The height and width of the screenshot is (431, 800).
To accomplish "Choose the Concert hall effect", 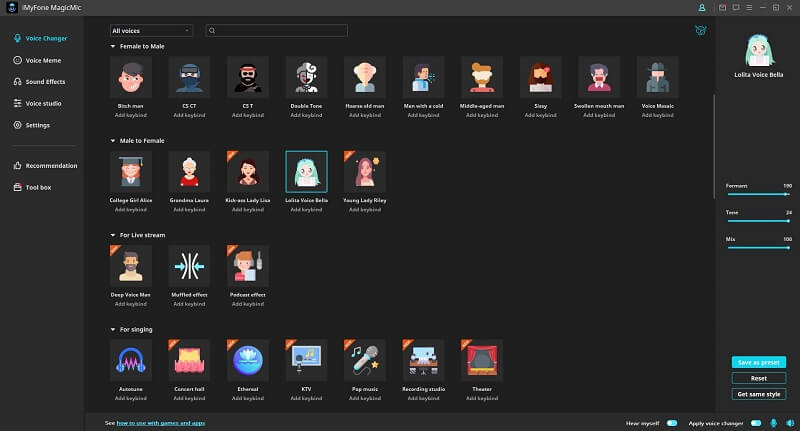I will [x=189, y=360].
